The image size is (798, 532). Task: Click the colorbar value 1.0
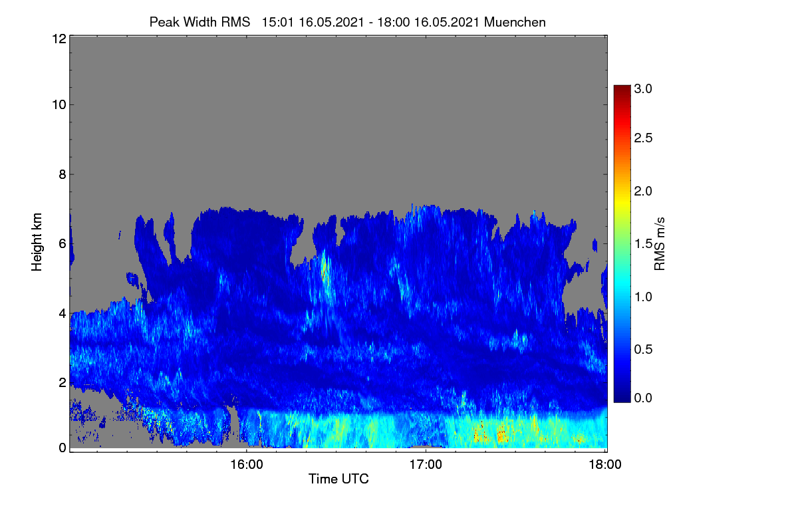643,296
